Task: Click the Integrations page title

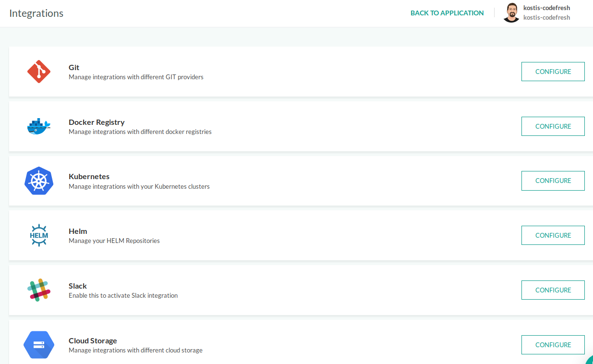Action: (x=36, y=13)
